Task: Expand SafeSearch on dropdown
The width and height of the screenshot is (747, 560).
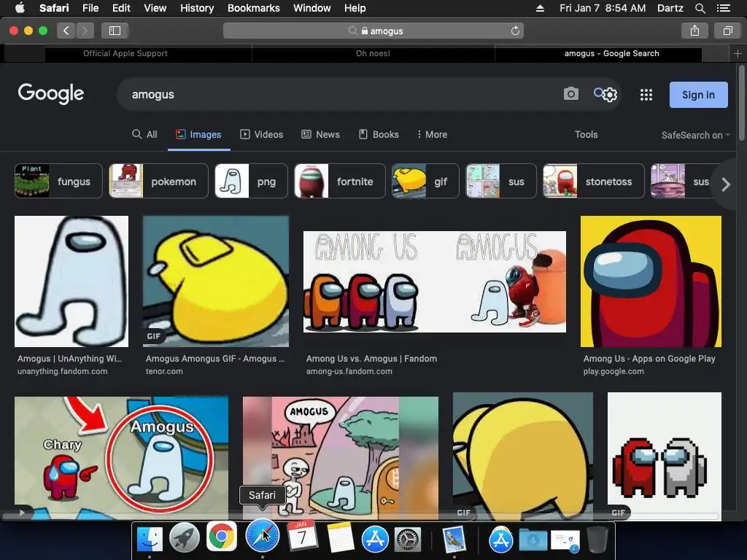Action: click(695, 135)
